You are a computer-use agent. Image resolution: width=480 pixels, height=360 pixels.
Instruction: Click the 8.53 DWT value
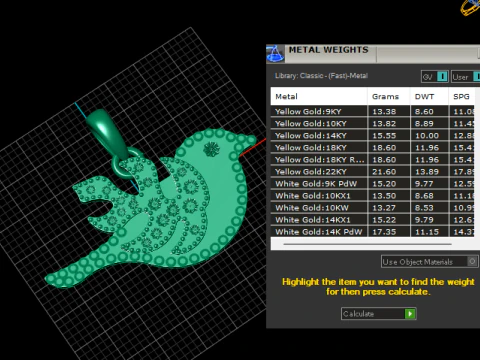(x=424, y=208)
